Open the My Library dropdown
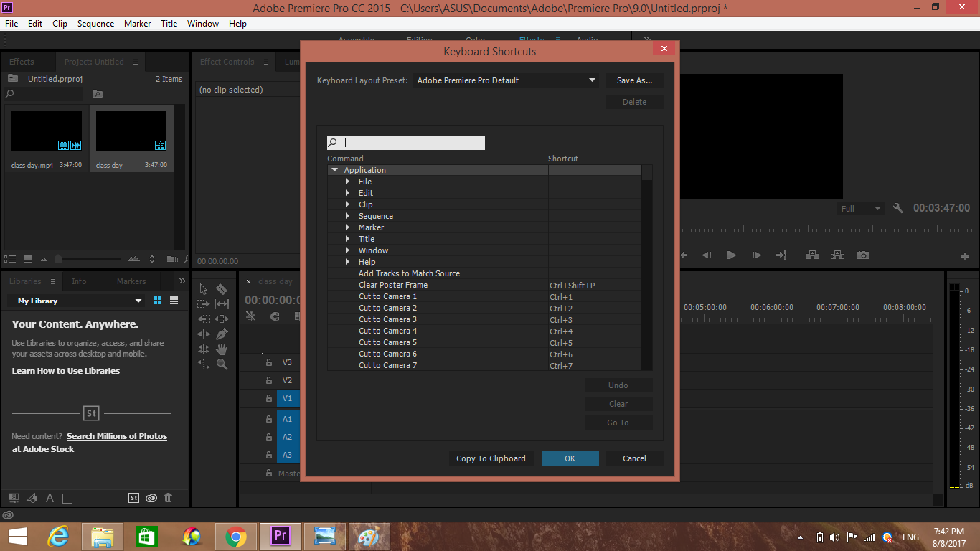 coord(77,301)
